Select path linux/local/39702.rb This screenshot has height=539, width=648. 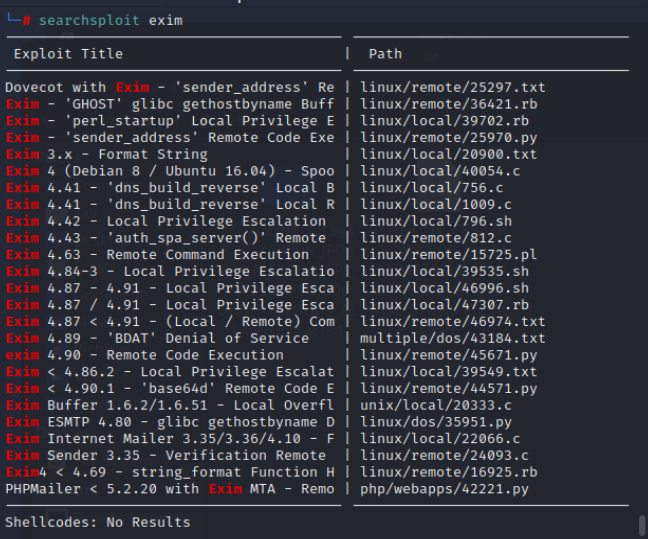click(444, 121)
